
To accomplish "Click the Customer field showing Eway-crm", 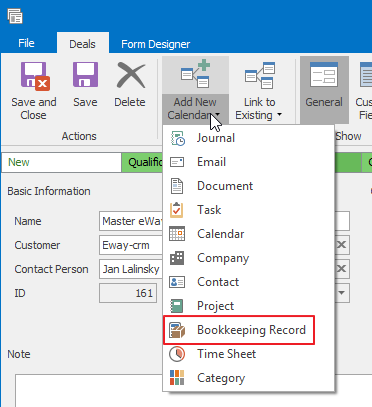I will pyautogui.click(x=131, y=245).
